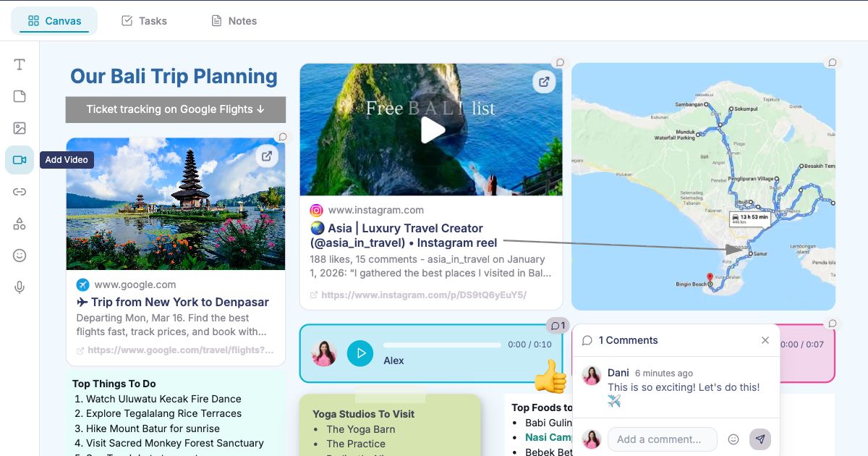868x456 pixels.
Task: Select the Add Note tool
Action: click(x=20, y=96)
